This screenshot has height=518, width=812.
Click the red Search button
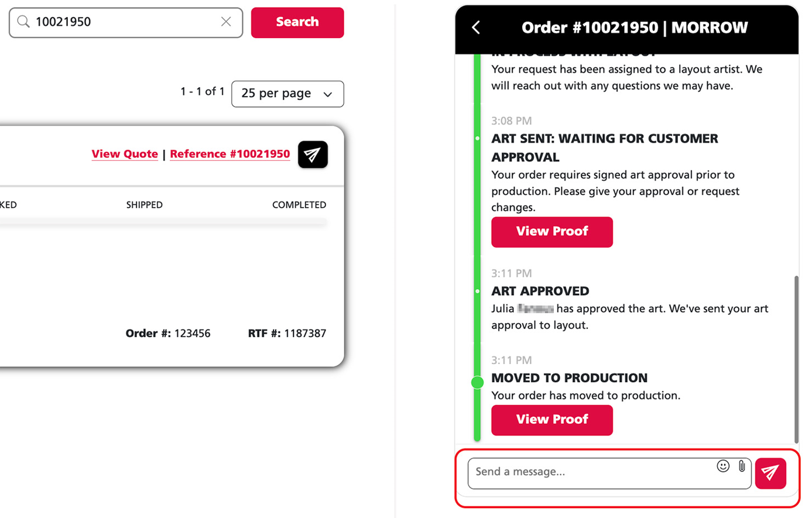pos(297,22)
